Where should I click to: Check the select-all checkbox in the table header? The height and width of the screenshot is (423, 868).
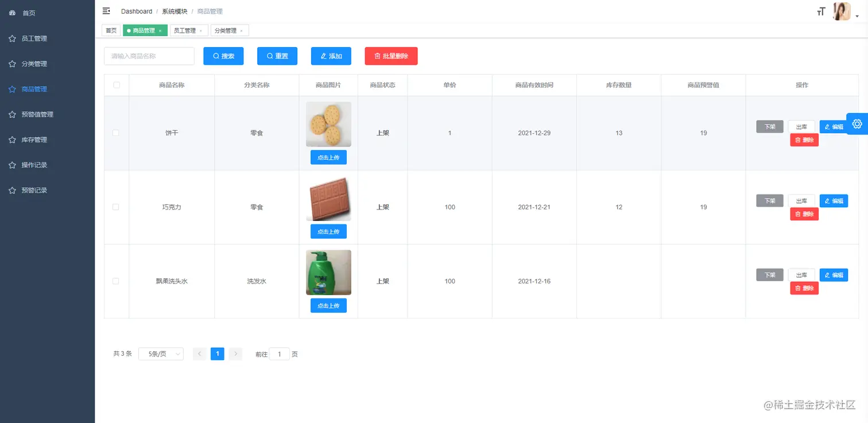click(117, 84)
